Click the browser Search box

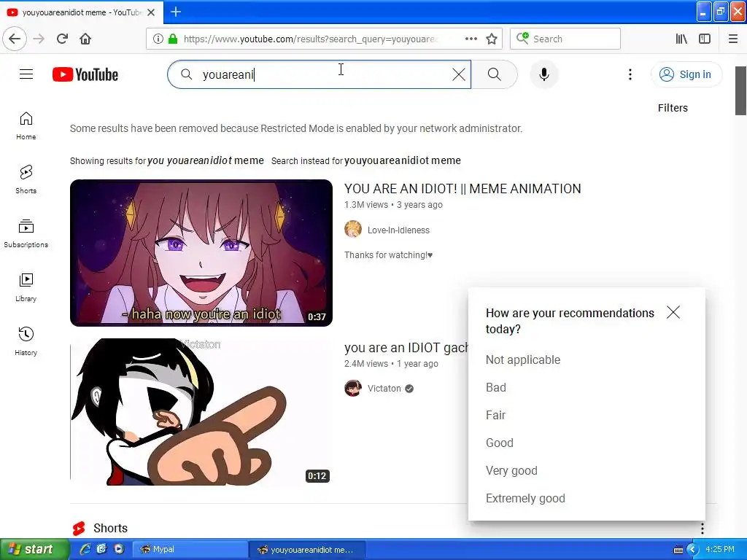click(565, 39)
